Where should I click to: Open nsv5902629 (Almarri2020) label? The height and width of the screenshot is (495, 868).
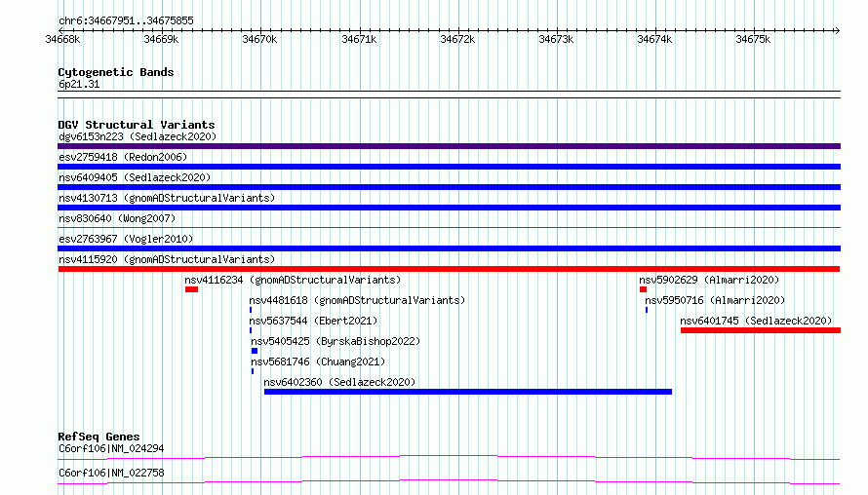709,280
